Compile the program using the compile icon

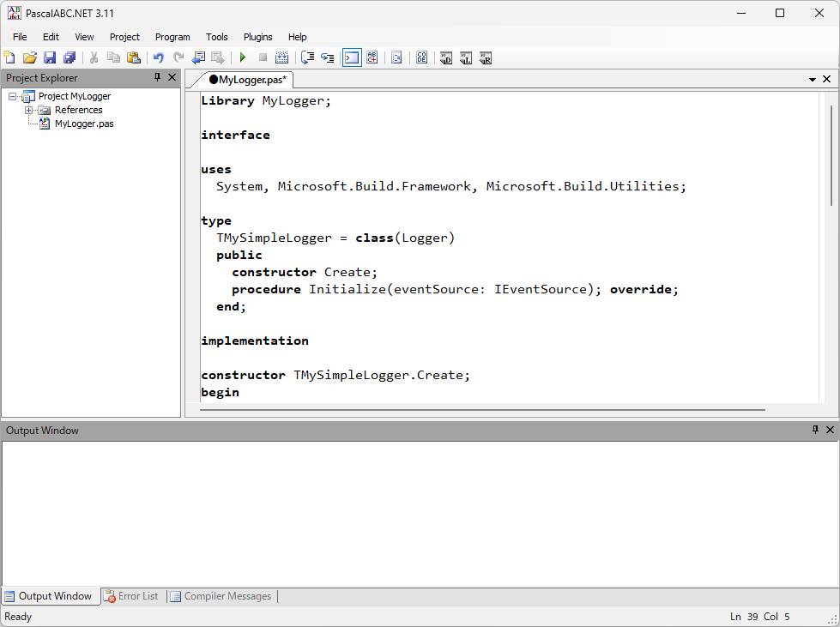pos(281,57)
